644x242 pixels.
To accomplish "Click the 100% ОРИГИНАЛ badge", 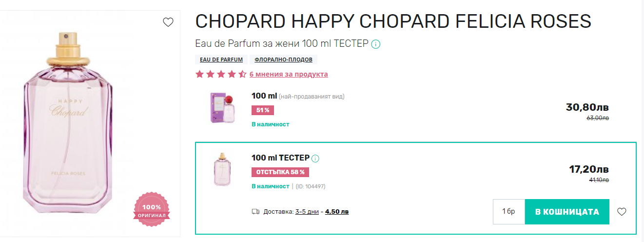I will (x=151, y=210).
